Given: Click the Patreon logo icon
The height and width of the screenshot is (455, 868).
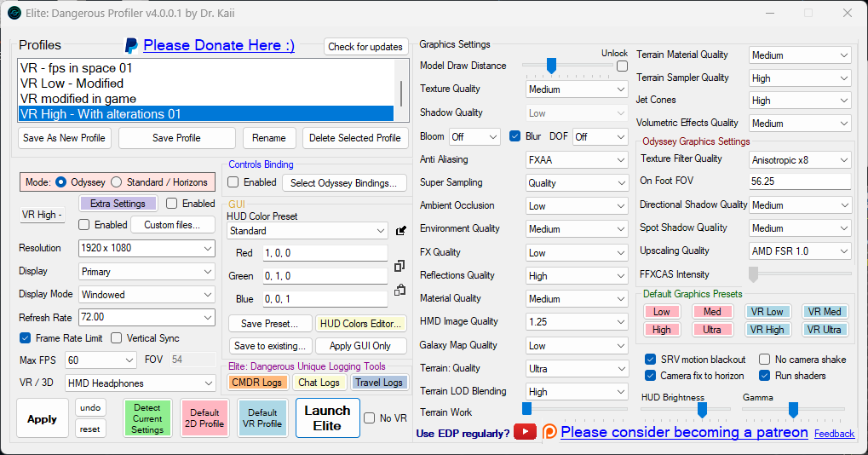Looking at the screenshot, I should tap(549, 432).
